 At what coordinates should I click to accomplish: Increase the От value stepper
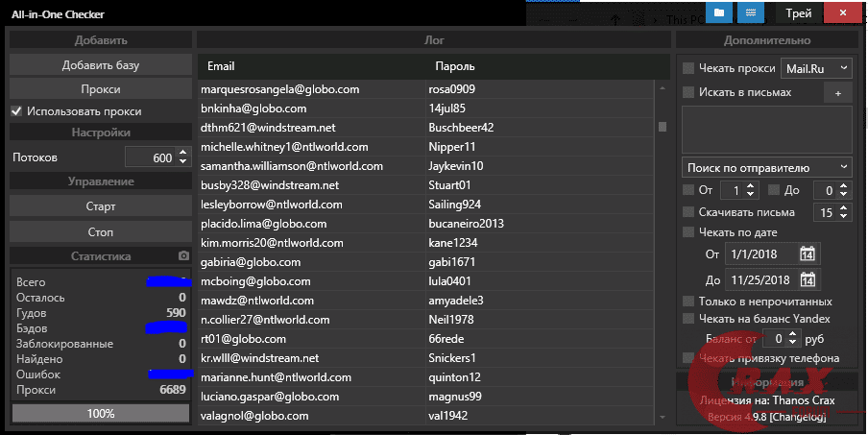(750, 186)
